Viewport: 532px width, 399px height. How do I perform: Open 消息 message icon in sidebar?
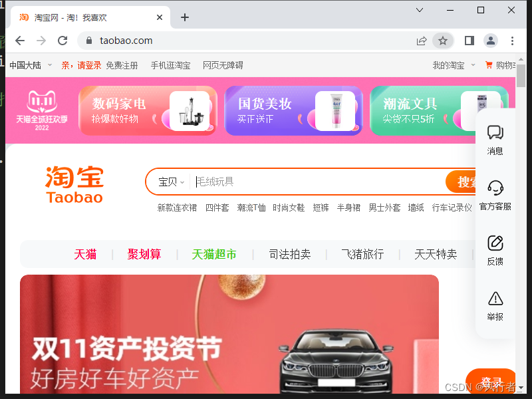[x=495, y=140]
